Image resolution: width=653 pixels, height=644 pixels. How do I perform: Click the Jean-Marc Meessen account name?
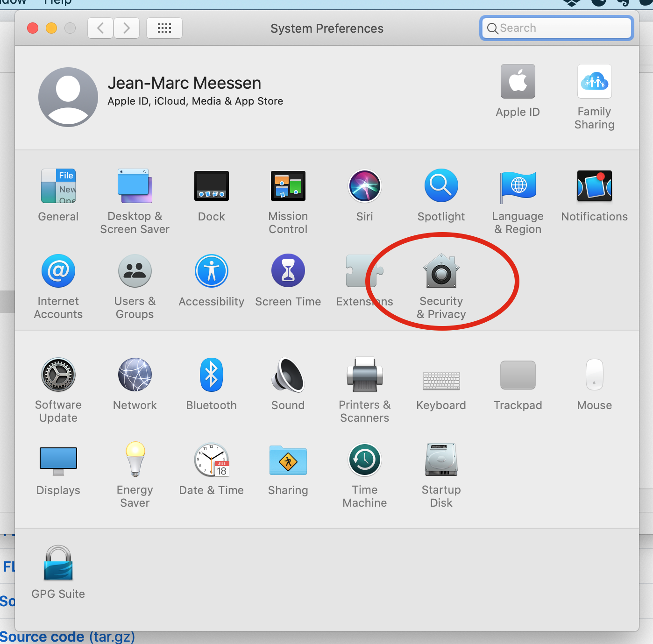pyautogui.click(x=185, y=83)
